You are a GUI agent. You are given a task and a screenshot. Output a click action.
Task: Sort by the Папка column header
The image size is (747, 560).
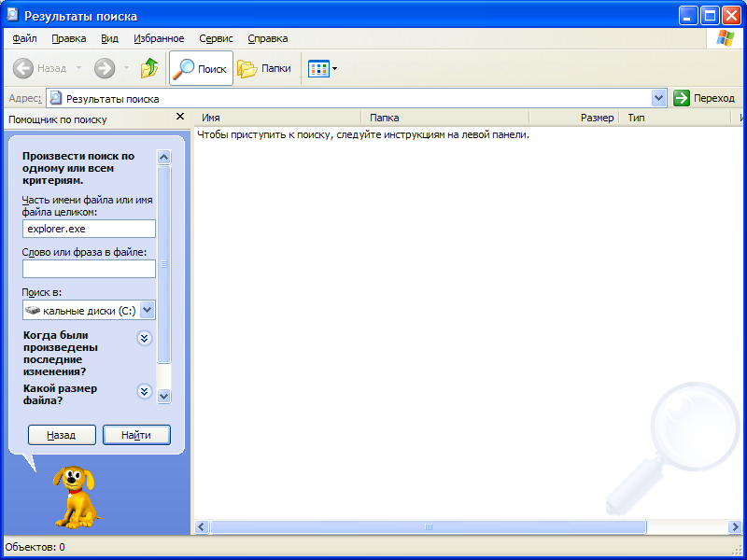(445, 118)
